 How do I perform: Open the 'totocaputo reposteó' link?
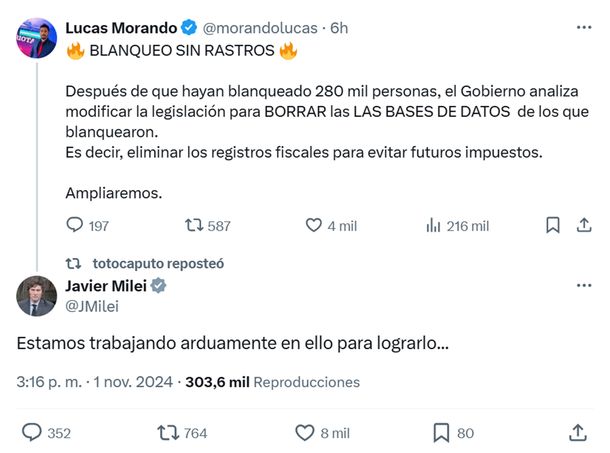point(158,263)
